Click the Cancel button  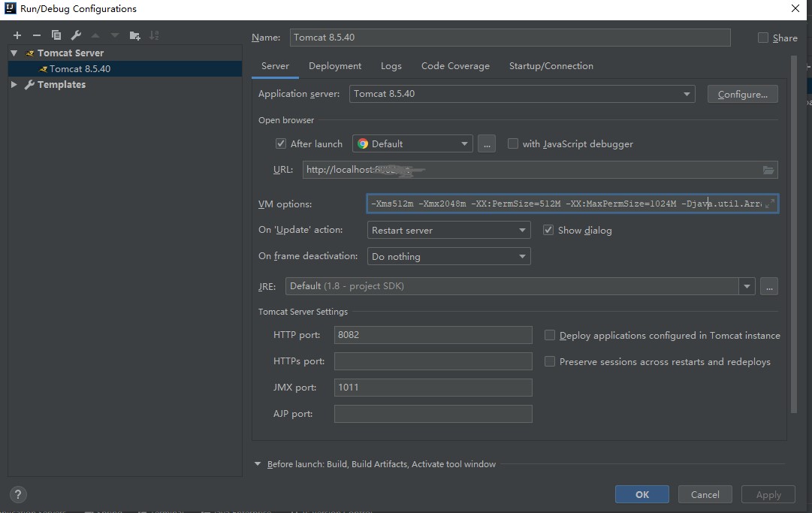coord(705,494)
